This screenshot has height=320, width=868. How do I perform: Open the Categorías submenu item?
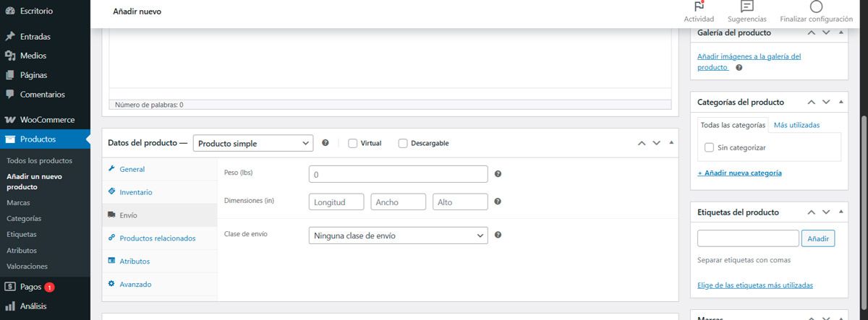[23, 218]
